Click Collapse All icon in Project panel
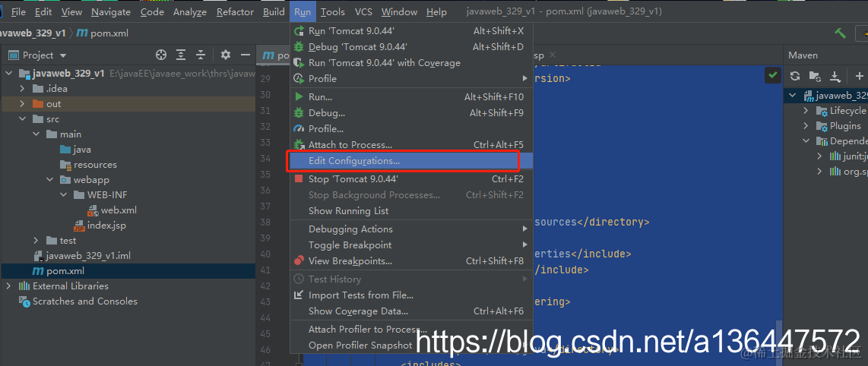868x366 pixels. (x=201, y=55)
